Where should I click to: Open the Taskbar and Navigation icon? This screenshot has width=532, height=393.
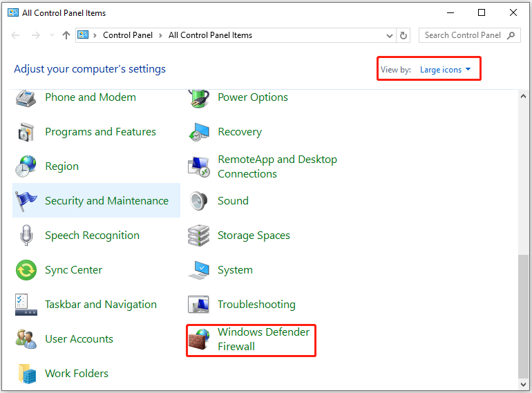pyautogui.click(x=26, y=305)
